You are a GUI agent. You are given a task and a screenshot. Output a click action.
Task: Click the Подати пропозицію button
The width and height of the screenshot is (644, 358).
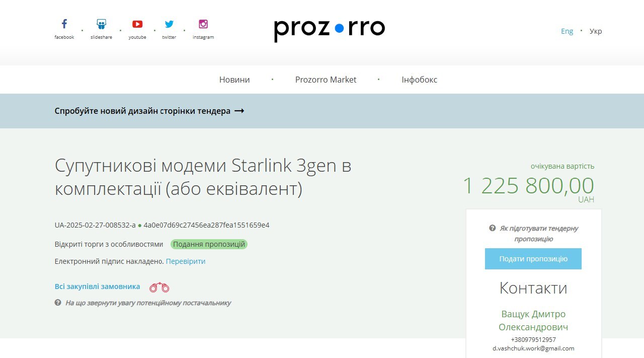pyautogui.click(x=533, y=259)
